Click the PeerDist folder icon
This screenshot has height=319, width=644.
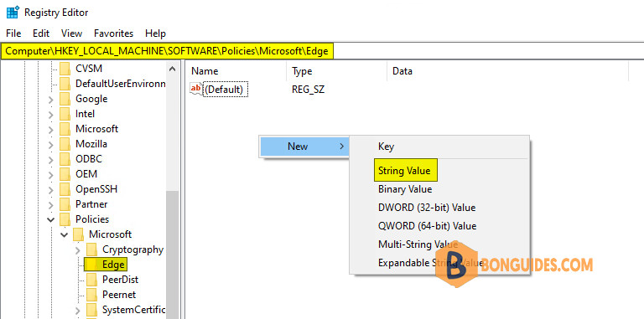point(91,280)
